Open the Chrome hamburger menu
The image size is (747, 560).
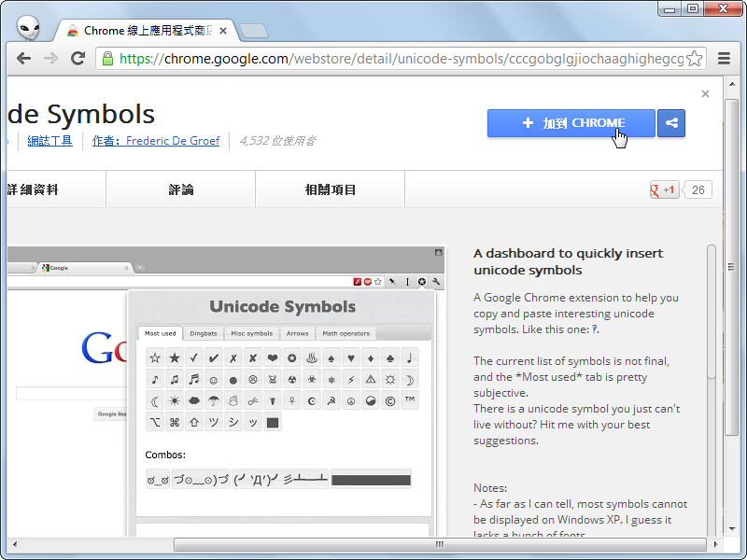pos(724,58)
